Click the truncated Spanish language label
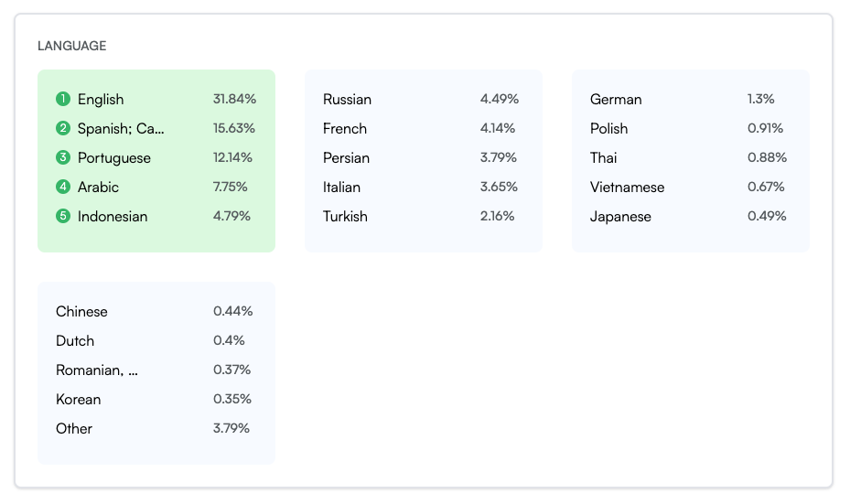Screen dimensions: 850x504 (121, 128)
